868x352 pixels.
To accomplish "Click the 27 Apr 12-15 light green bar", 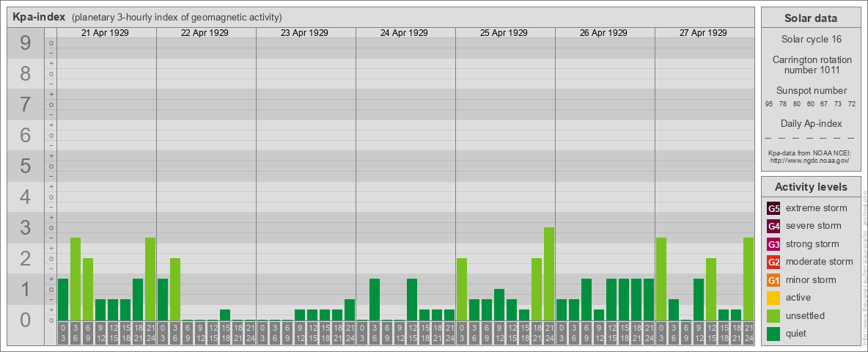I will click(711, 289).
